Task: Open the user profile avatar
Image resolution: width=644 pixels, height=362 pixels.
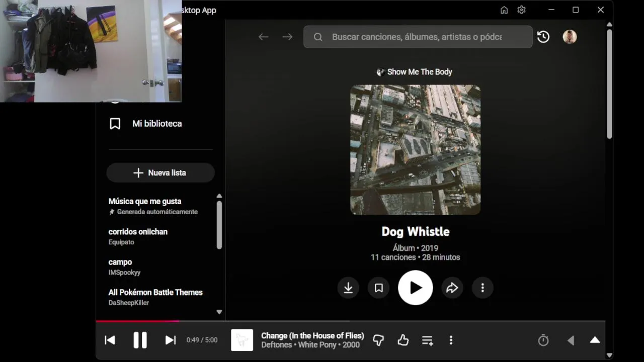Action: tap(570, 37)
